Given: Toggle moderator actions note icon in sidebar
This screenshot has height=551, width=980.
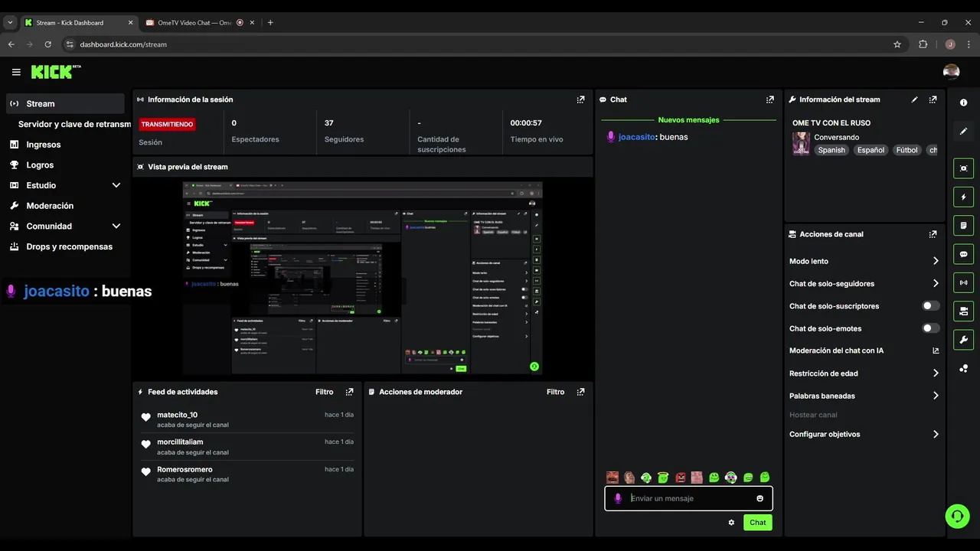Looking at the screenshot, I should [963, 225].
